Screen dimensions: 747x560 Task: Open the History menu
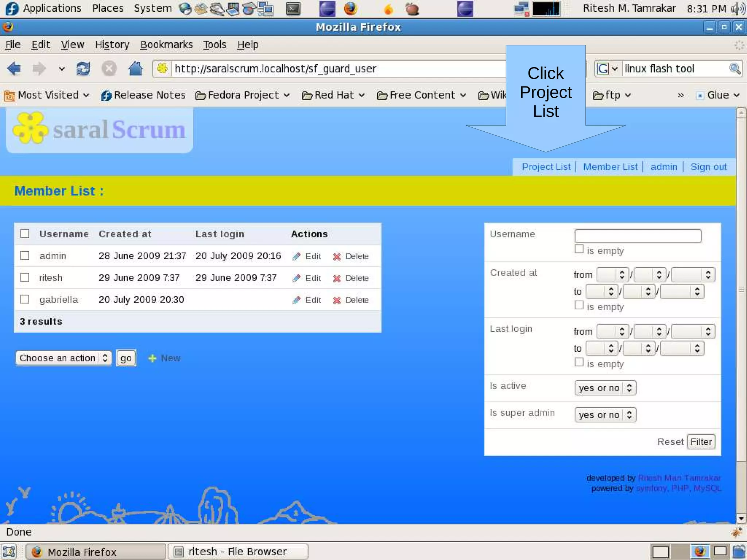112,45
